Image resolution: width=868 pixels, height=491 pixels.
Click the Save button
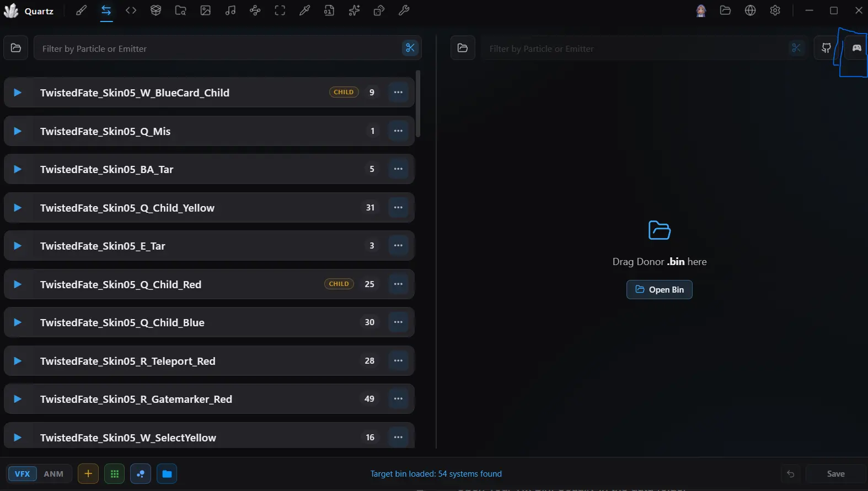835,474
